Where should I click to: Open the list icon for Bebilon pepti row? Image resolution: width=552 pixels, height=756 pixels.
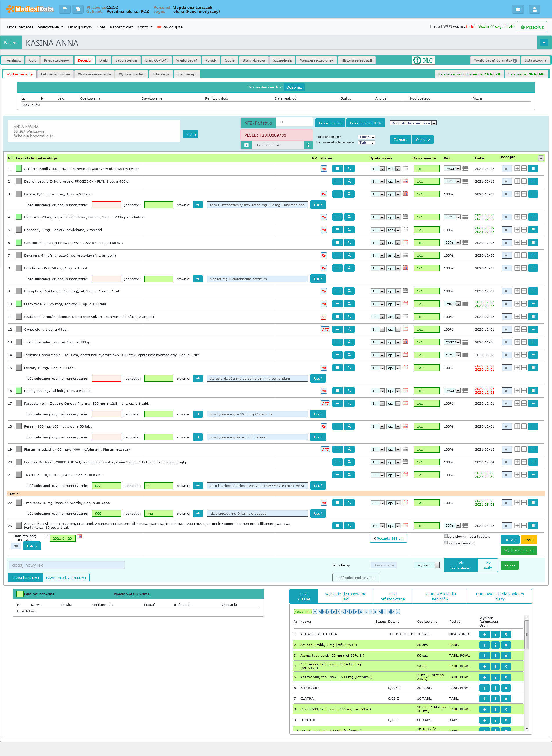(x=337, y=181)
